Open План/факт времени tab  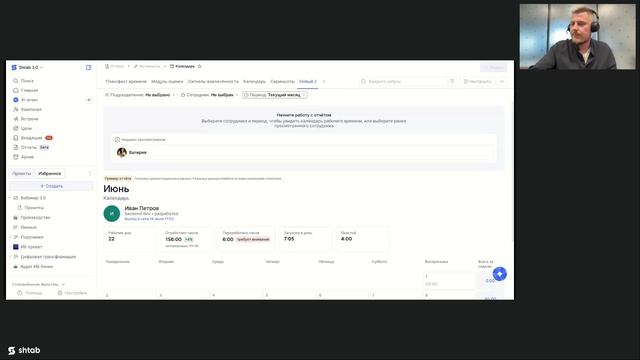126,82
